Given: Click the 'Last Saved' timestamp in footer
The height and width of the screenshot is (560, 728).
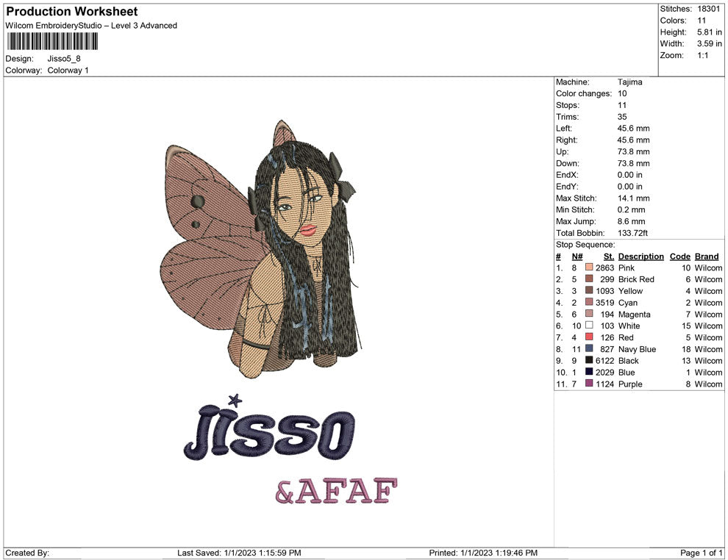Looking at the screenshot, I should [239, 553].
